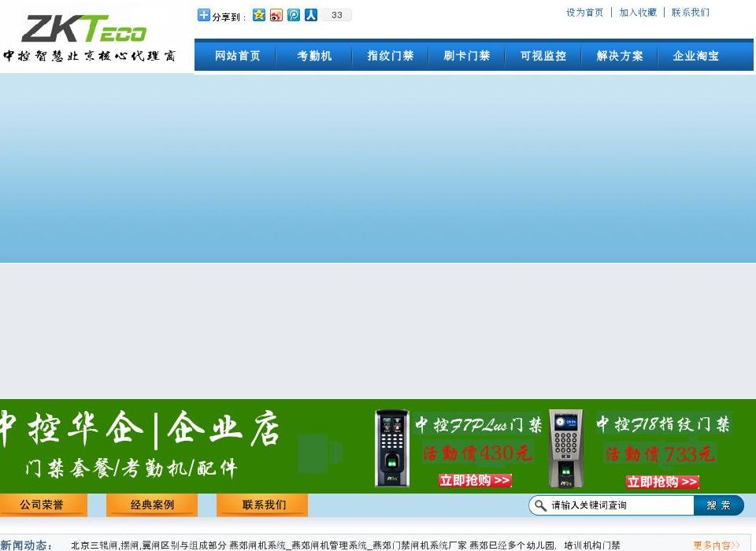The height and width of the screenshot is (551, 756).
Task: Open news 北京三辊闸,摆闸,翼闸区别与组成部分
Action: point(149,545)
